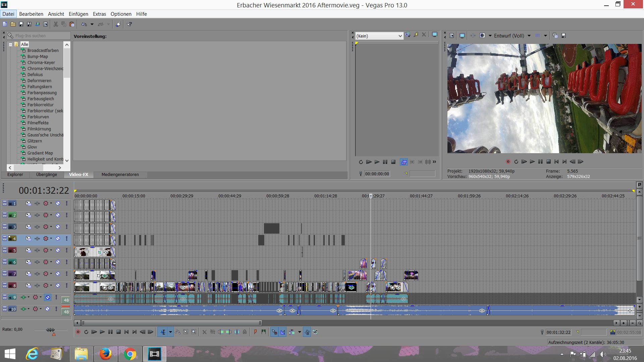This screenshot has height=362, width=644.
Task: Open the Normal edit tool dropdown arrow
Action: tap(170, 332)
